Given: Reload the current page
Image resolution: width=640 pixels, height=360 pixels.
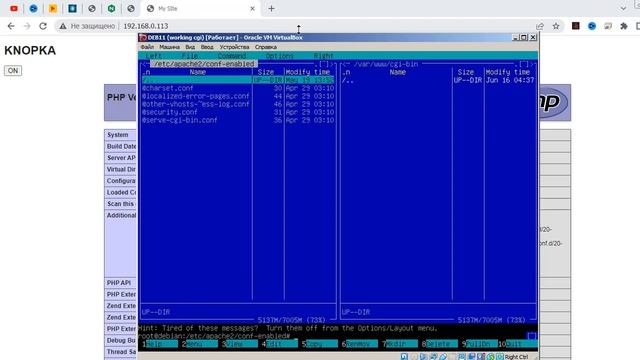Looking at the screenshot, I should 43,26.
